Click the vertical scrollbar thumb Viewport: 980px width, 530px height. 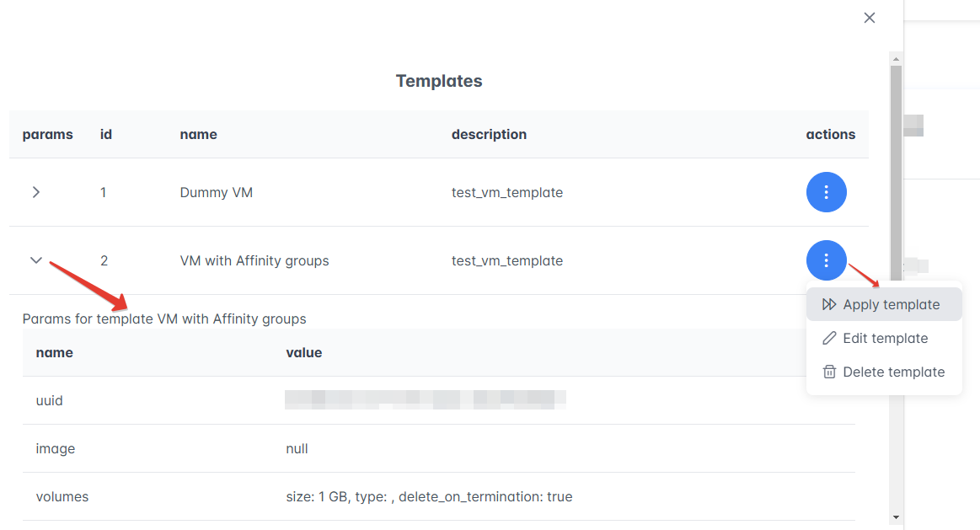pyautogui.click(x=896, y=169)
